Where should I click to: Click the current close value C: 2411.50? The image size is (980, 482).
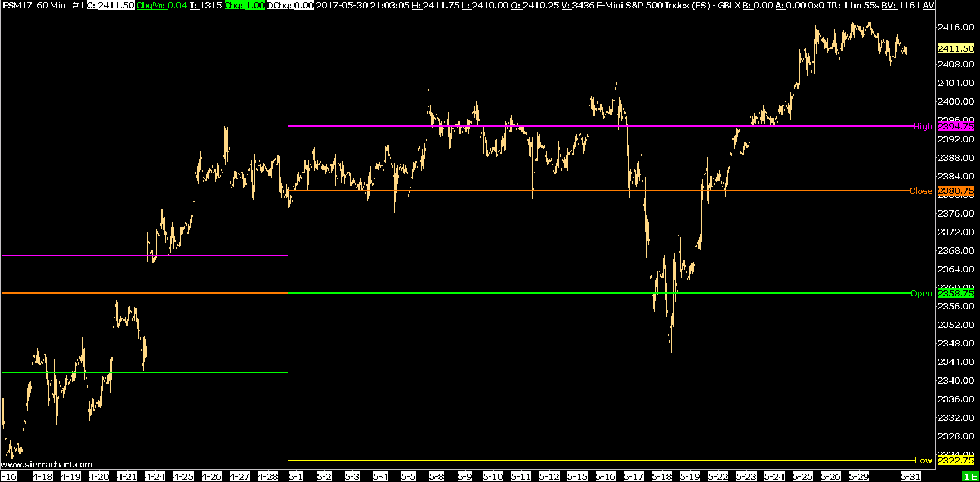coord(110,5)
